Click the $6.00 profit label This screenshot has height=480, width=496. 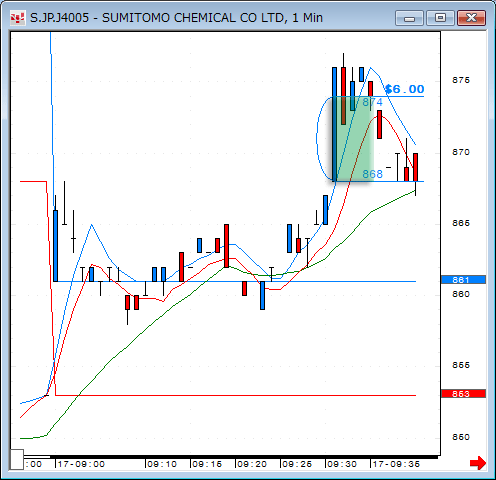click(404, 89)
